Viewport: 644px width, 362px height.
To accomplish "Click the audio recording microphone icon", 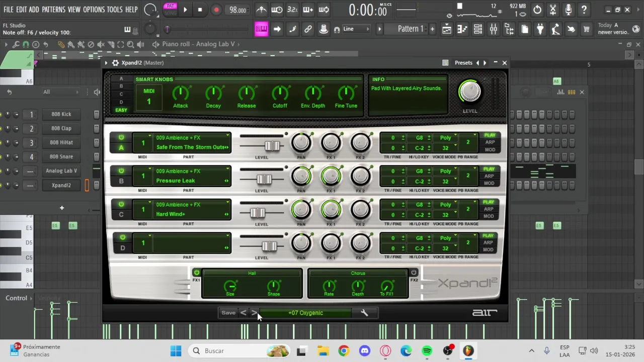I will coord(569,10).
